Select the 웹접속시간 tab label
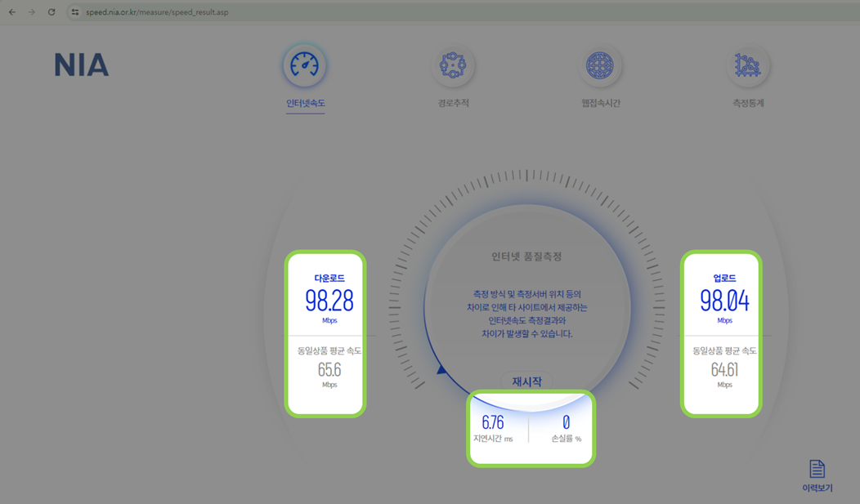The height and width of the screenshot is (504, 860). [x=601, y=103]
